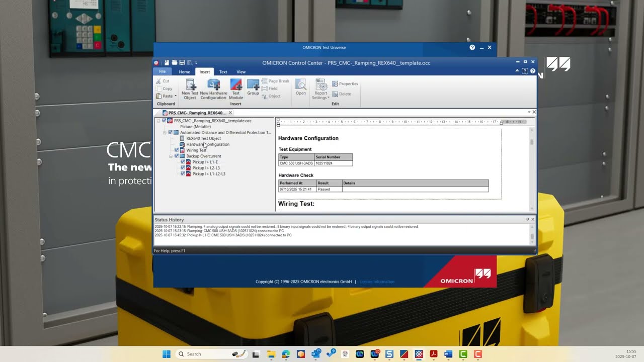
Task: Collapse the root PRS_CMC document tree node
Action: click(x=158, y=121)
